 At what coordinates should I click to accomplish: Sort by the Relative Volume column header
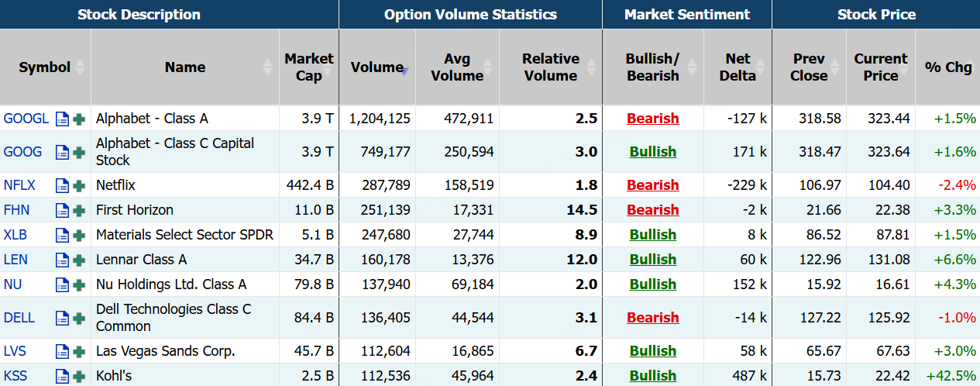coord(550,67)
